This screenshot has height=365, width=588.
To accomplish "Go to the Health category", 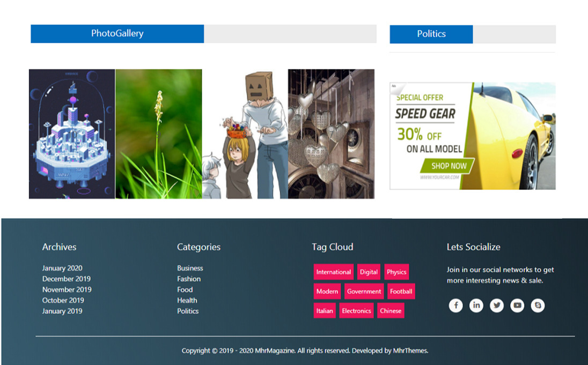I will coord(187,301).
